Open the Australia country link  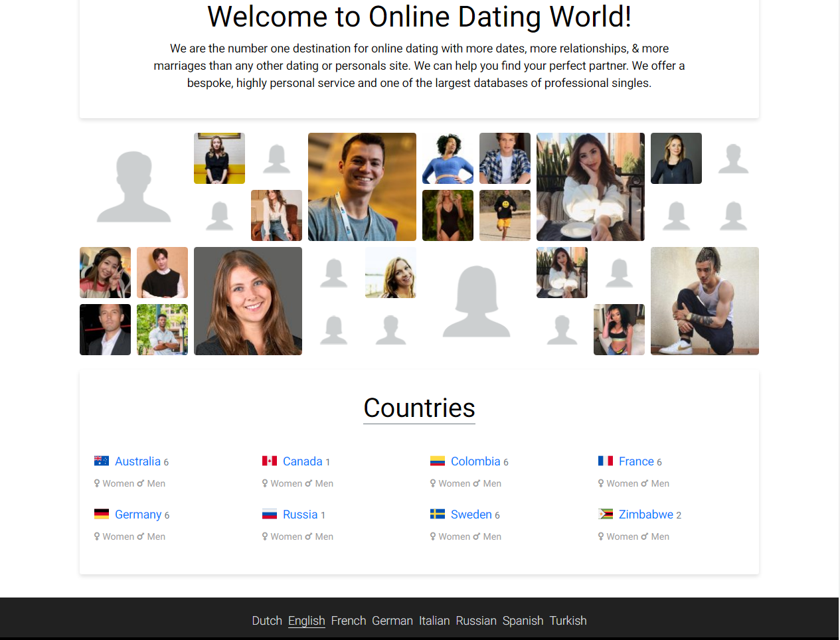coord(137,461)
